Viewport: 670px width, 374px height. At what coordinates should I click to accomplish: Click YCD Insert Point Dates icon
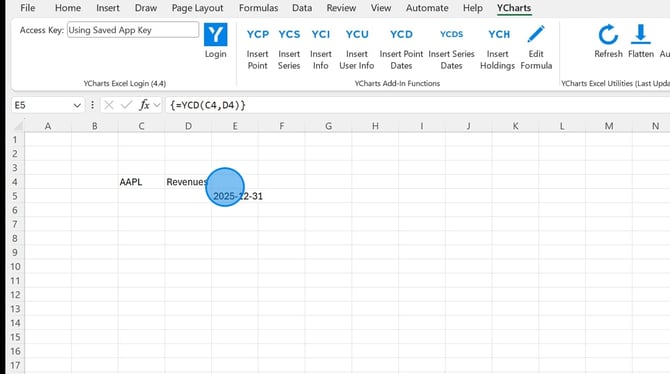[401, 34]
